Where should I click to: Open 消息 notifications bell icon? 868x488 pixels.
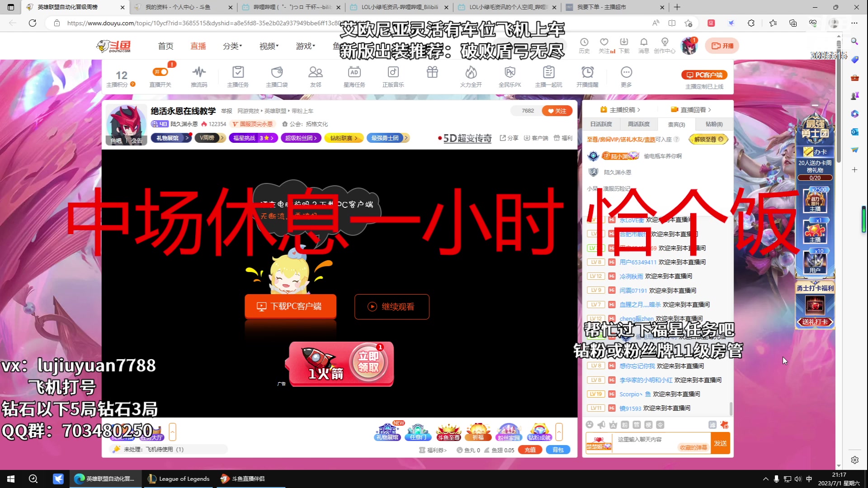coord(644,45)
